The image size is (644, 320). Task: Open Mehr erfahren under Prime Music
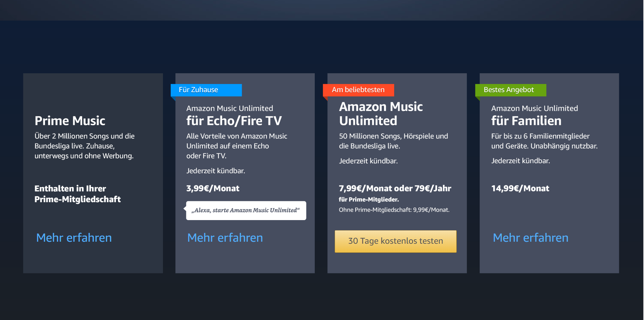(74, 238)
